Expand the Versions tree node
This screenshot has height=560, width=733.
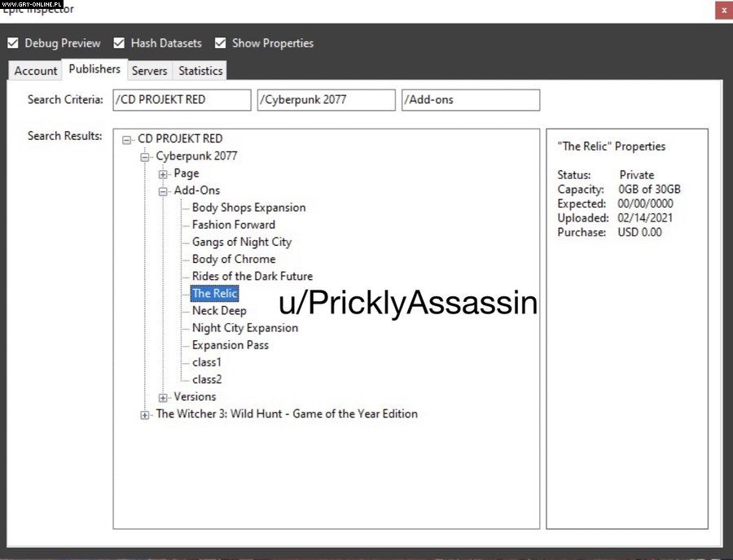pyautogui.click(x=163, y=397)
